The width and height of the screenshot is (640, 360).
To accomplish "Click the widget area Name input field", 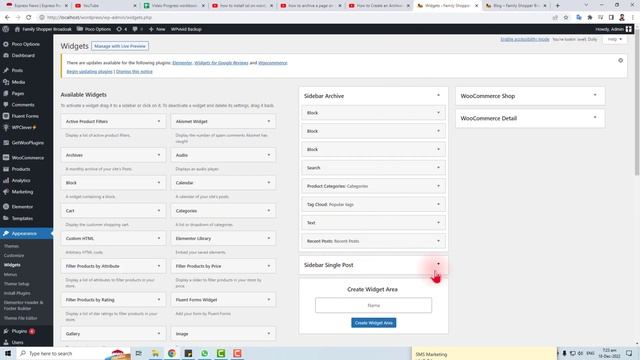I will tap(373, 305).
